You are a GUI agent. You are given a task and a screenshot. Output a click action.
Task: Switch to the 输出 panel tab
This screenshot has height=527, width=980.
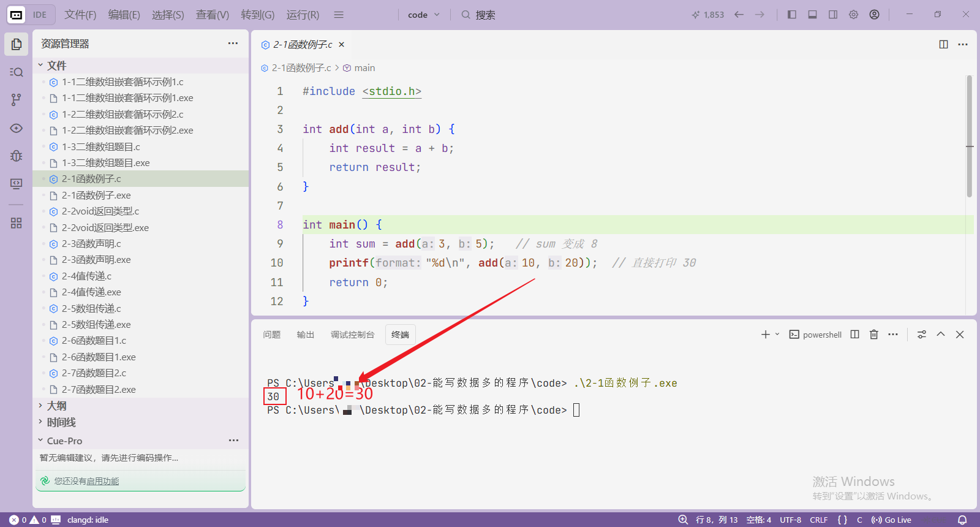(305, 335)
